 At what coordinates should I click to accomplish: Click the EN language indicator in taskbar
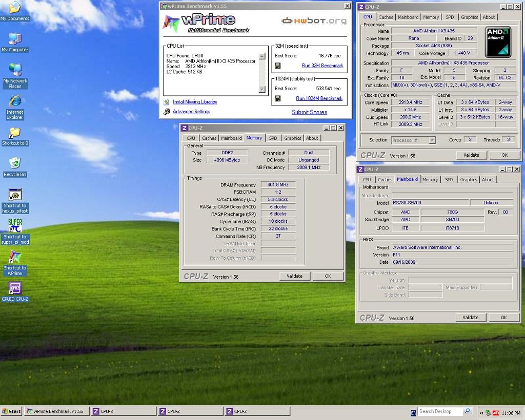tap(413, 413)
